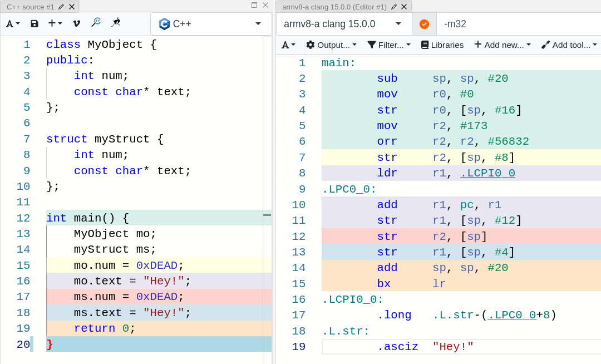Close the armv8-a clang compiler tab
The width and height of the screenshot is (601, 364).
(404, 7)
